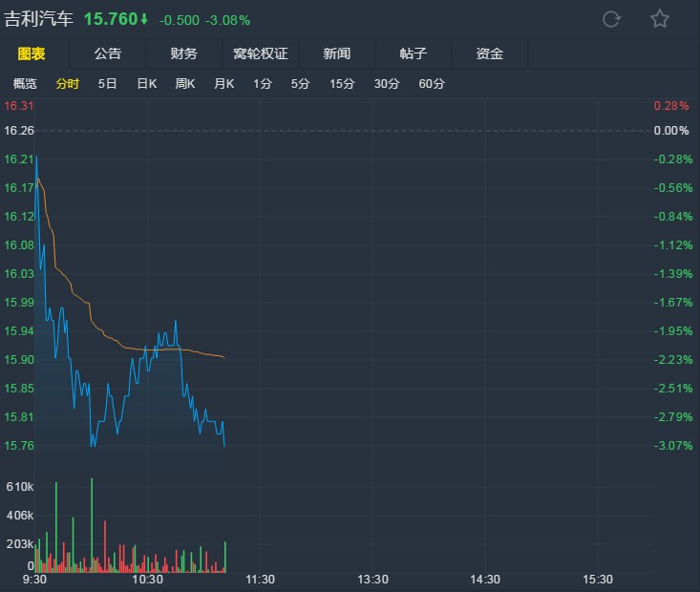This screenshot has width=700, height=592.
Task: Open the 新闻 tab
Action: tap(336, 53)
